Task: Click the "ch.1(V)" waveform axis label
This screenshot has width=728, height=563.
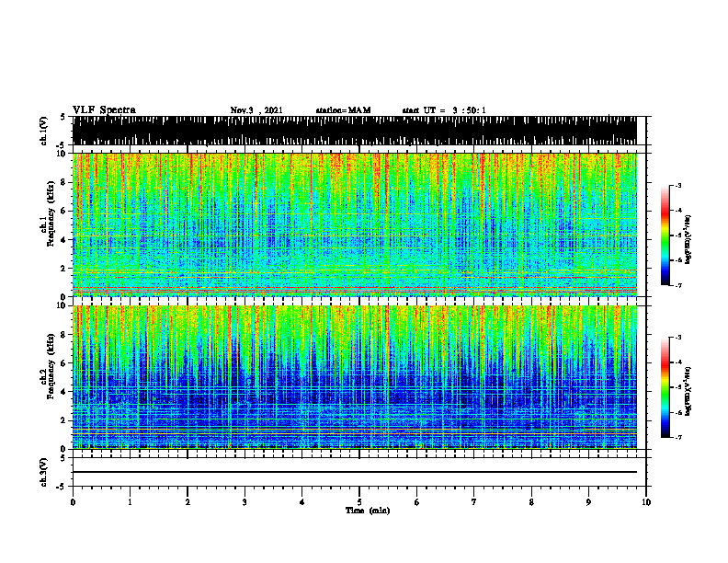Action: coord(44,131)
